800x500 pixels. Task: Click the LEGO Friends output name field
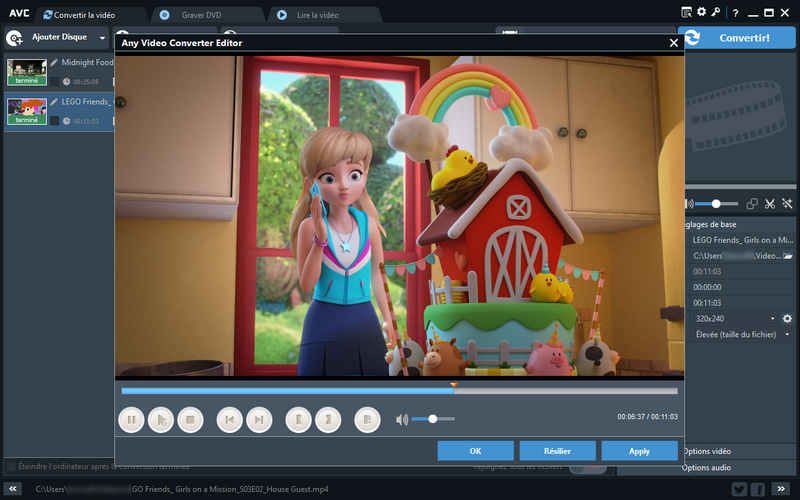tap(742, 240)
